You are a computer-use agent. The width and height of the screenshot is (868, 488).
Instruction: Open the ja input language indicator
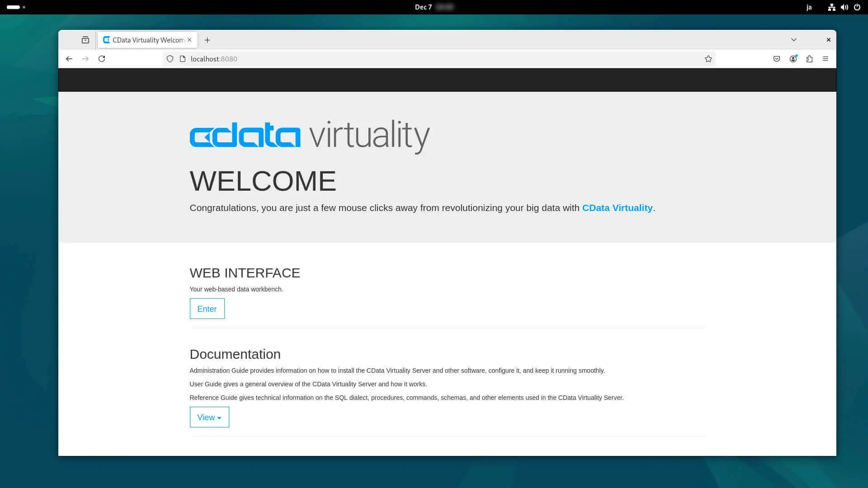(809, 7)
